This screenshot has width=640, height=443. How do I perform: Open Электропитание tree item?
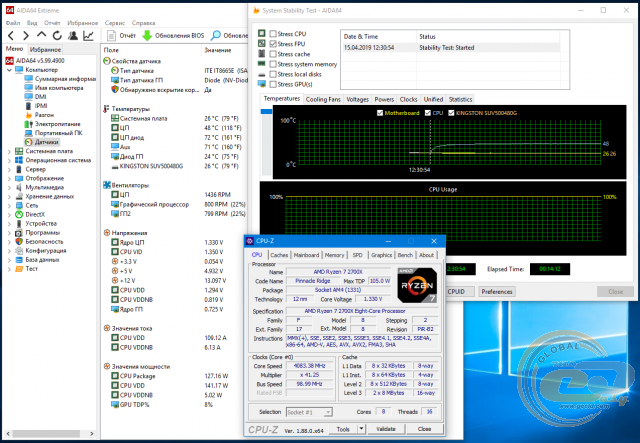click(57, 124)
